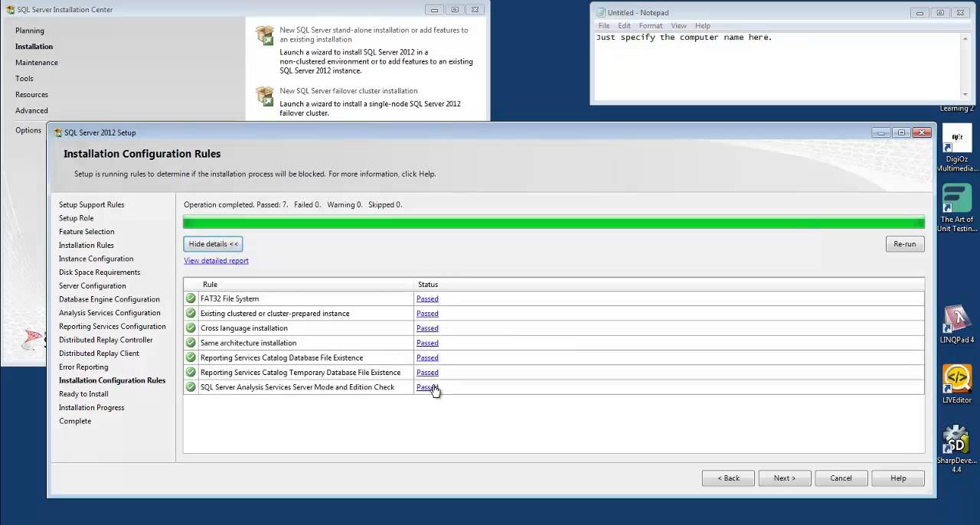Go back with the Back button

coord(728,478)
